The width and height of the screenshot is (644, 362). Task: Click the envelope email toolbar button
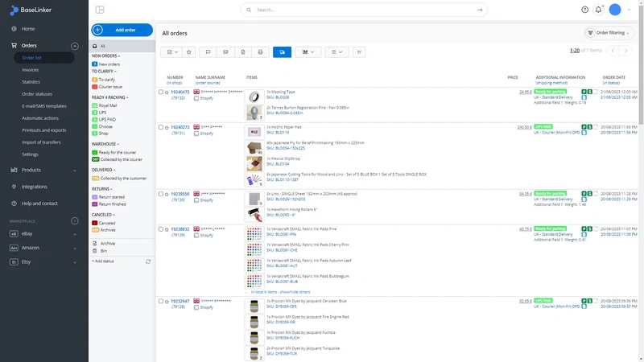click(x=225, y=52)
